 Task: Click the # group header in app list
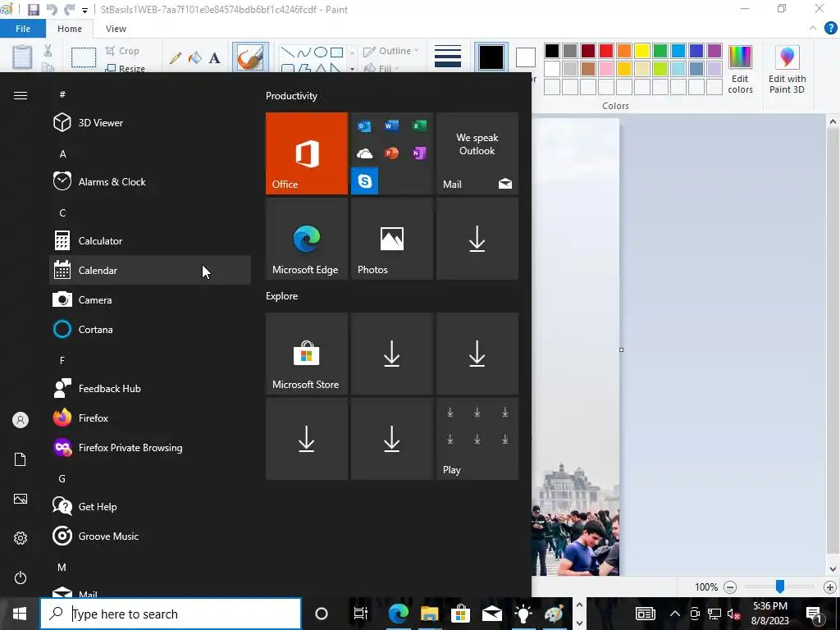(x=62, y=94)
